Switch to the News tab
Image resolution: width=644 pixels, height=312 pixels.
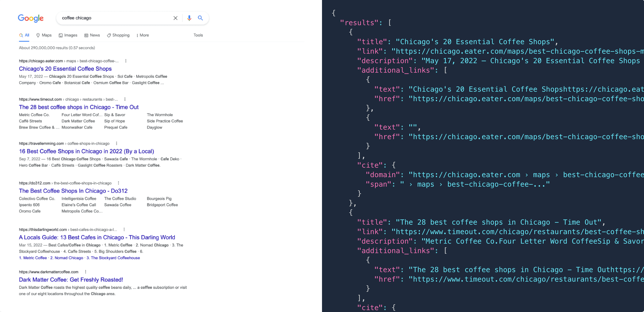coord(92,35)
